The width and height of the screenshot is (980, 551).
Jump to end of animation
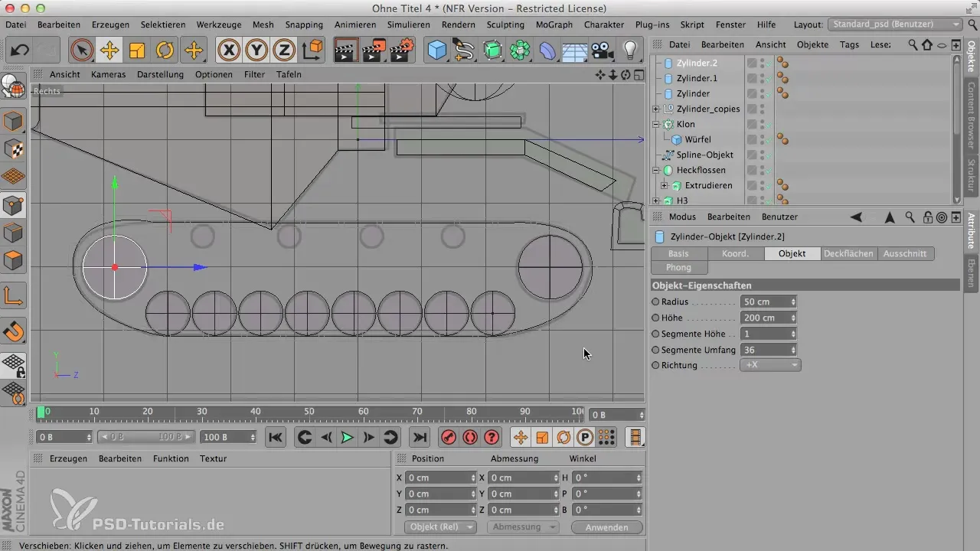[419, 438]
